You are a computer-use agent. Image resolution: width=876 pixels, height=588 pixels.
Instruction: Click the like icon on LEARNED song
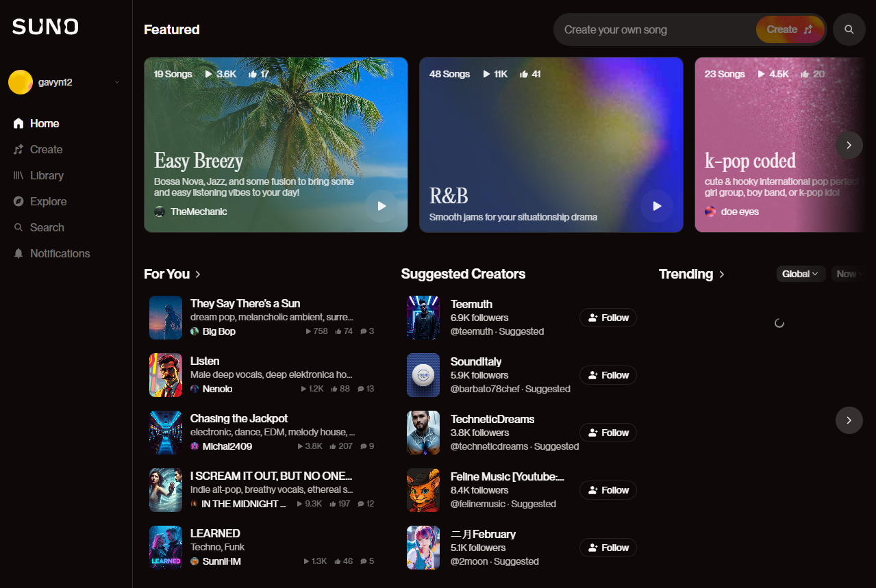pyautogui.click(x=337, y=561)
